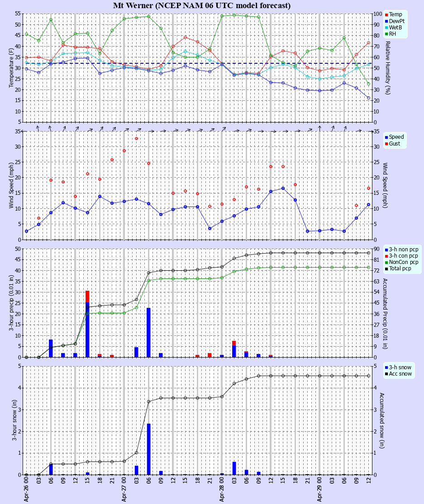Click the 3-h con pcp legend label

coord(404,256)
